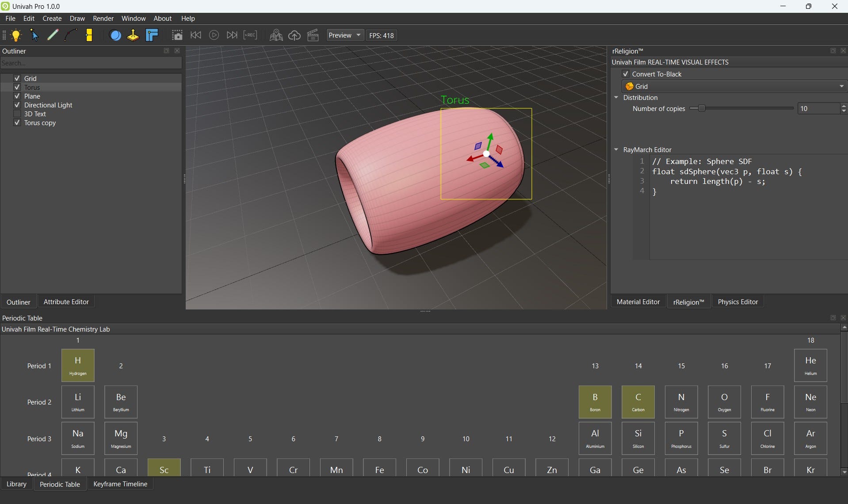Open the Edit menu
Image resolution: width=848 pixels, height=504 pixels.
pos(29,19)
